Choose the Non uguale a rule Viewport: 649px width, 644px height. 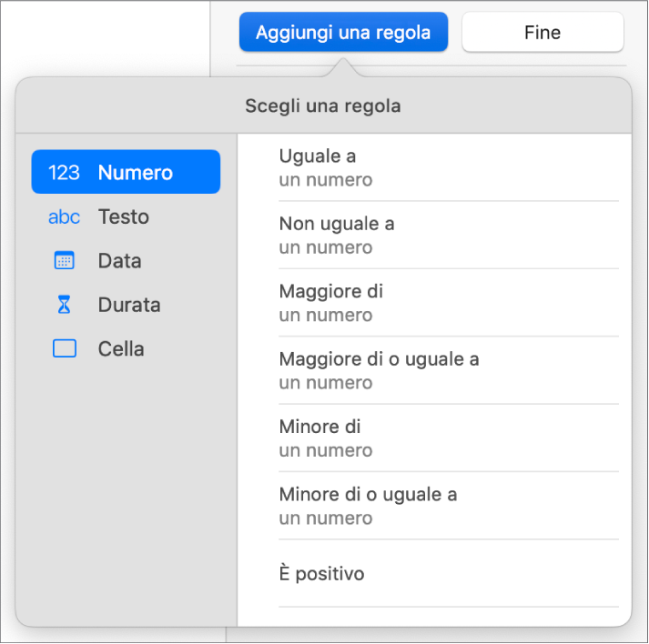[449, 235]
